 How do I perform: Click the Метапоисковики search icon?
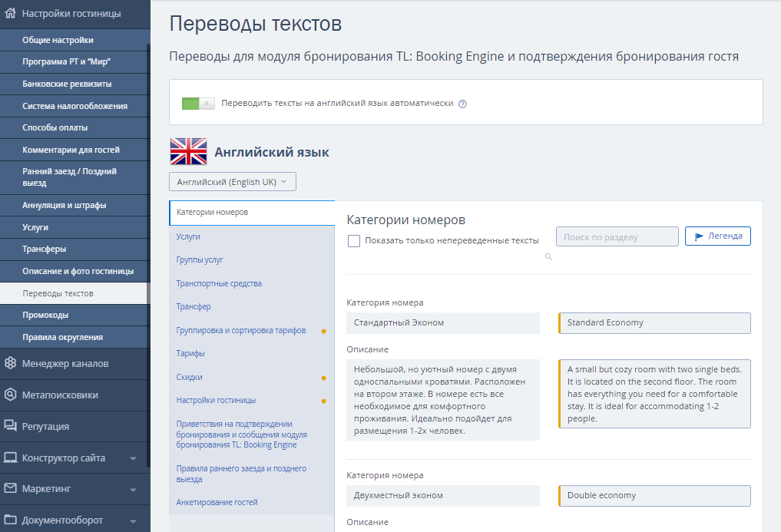pos(10,395)
